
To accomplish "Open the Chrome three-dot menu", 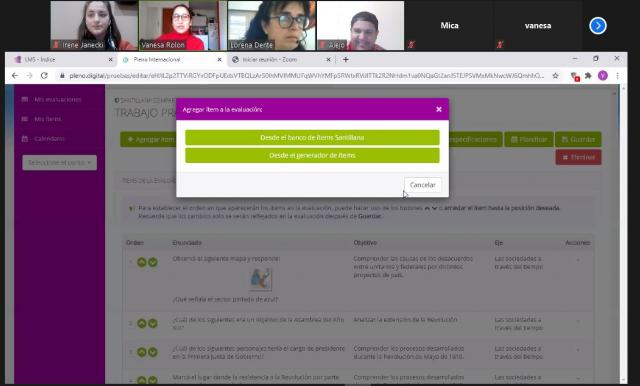I will (617, 75).
